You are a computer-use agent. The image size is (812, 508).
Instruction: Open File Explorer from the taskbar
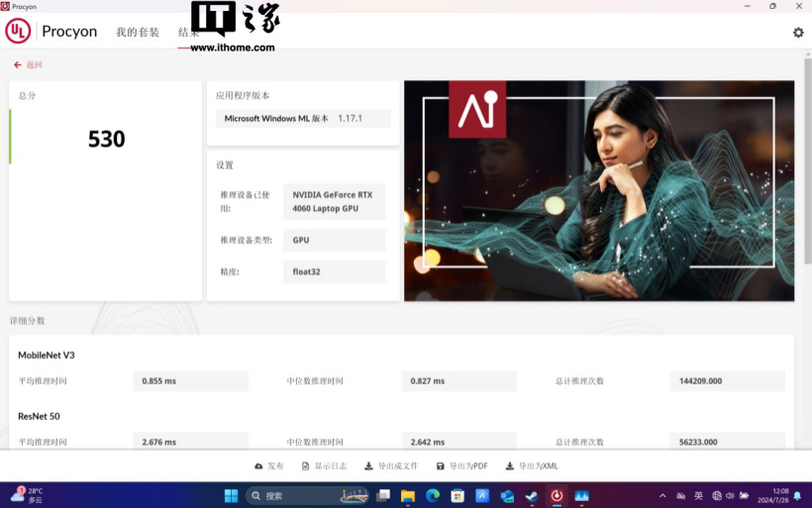(x=408, y=495)
